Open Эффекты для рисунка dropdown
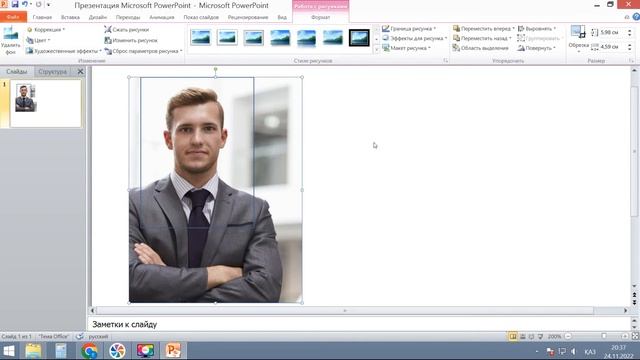The height and width of the screenshot is (360, 640). pos(414,38)
